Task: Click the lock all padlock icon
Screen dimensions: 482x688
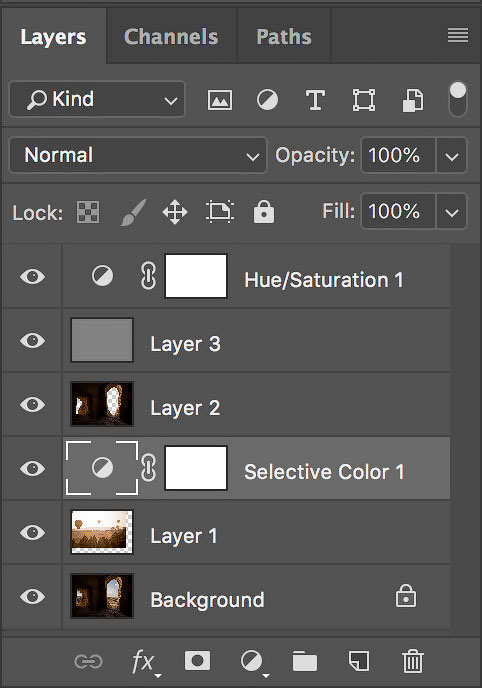Action: point(264,212)
